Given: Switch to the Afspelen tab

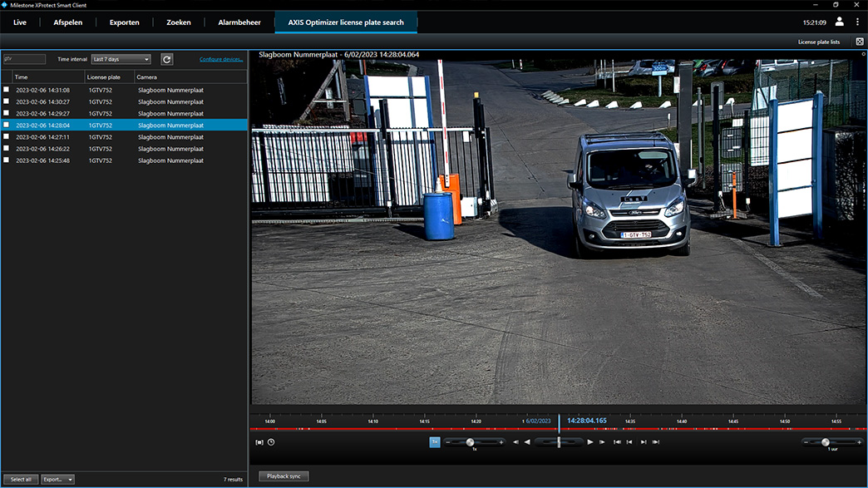Looking at the screenshot, I should [x=68, y=22].
